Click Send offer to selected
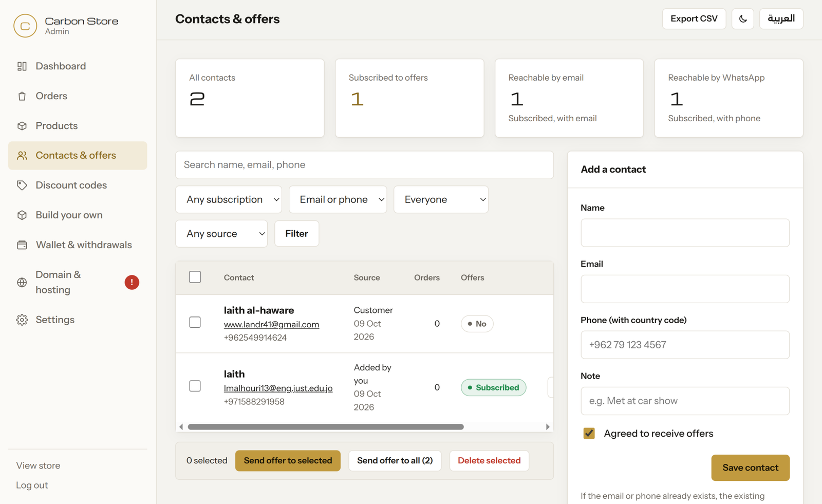Screen dimensions: 822x504 (x=288, y=461)
